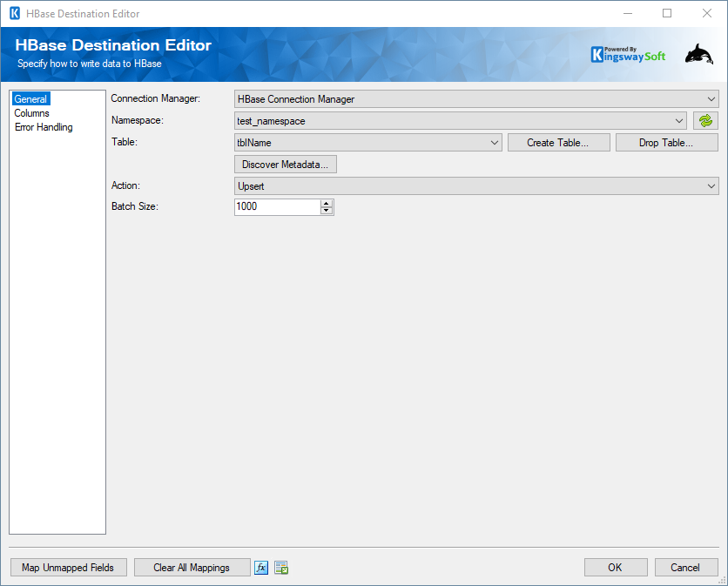The width and height of the screenshot is (728, 586).
Task: Select the General page
Action: pyautogui.click(x=30, y=98)
